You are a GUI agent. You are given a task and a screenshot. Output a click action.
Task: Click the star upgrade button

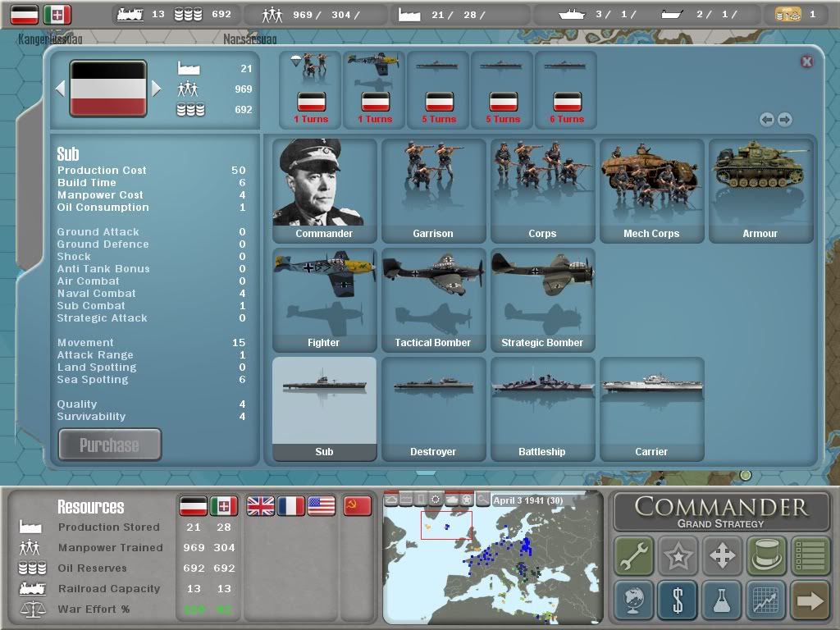click(678, 555)
